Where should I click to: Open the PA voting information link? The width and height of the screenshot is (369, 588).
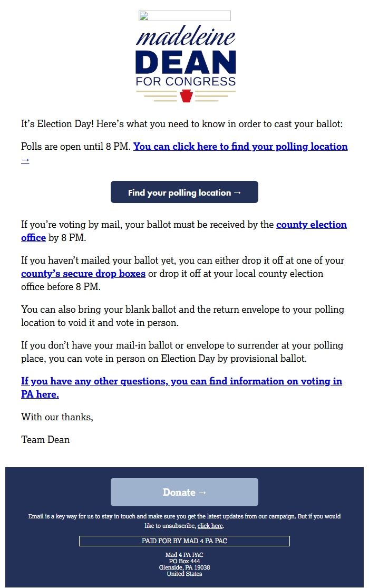pyautogui.click(x=181, y=381)
